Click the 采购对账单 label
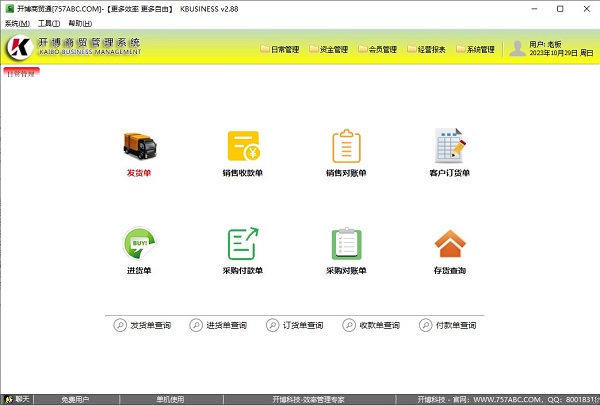Image resolution: width=600 pixels, height=405 pixels. pyautogui.click(x=346, y=271)
